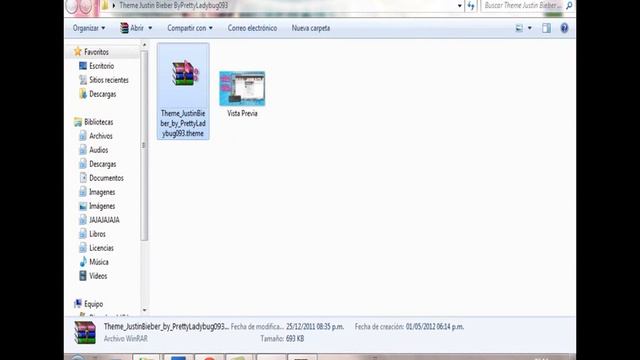Click the Videos film icon
Viewport: 640px width, 360px height.
[x=83, y=276]
